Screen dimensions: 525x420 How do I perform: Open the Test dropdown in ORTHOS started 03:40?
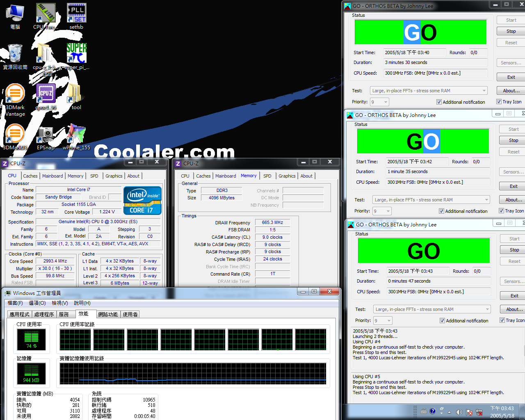pos(428,91)
